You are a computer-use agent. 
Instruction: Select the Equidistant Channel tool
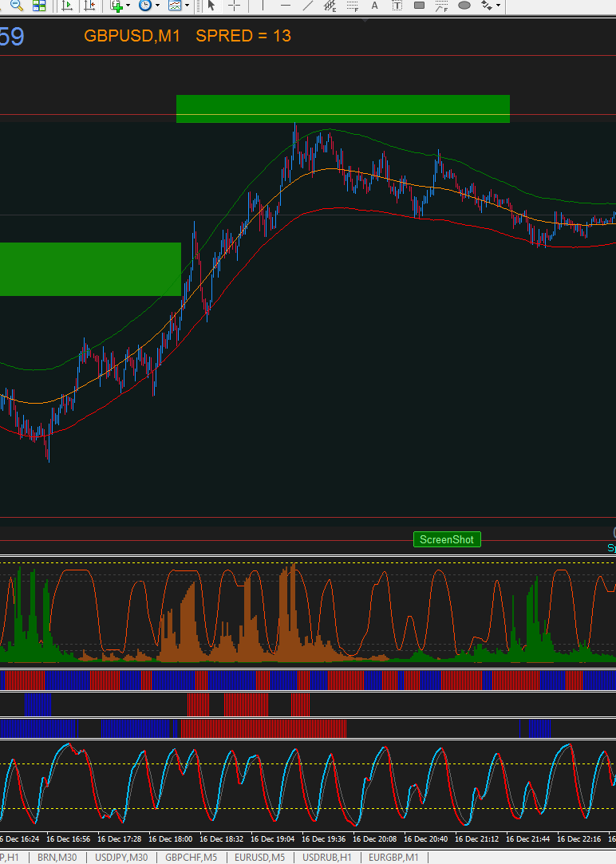pyautogui.click(x=330, y=6)
